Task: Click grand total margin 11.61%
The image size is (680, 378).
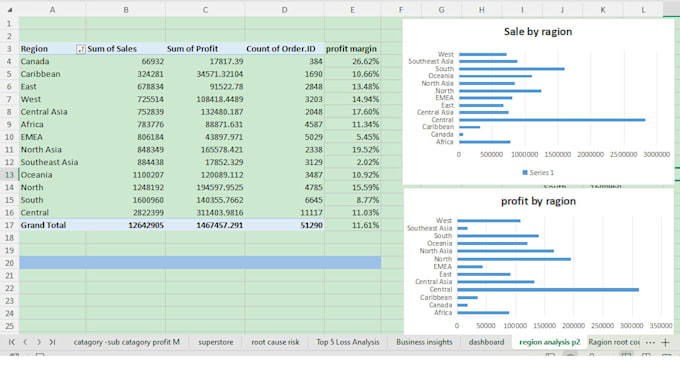Action: tap(352, 225)
